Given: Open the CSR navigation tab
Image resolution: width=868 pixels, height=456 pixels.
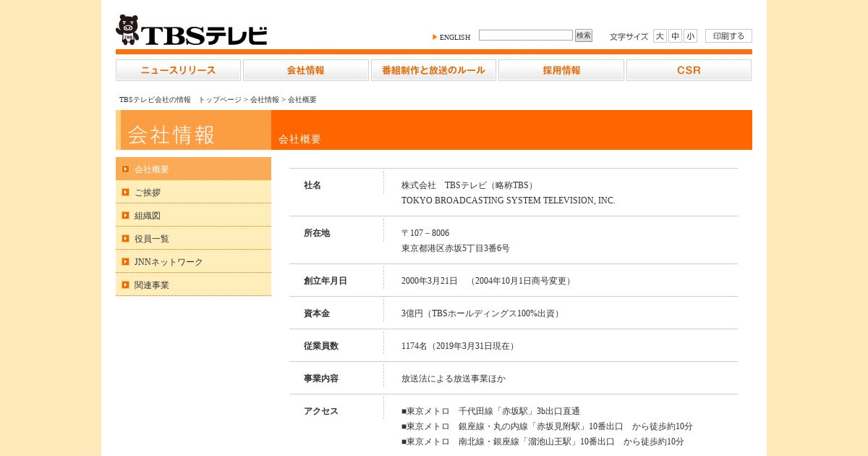Looking at the screenshot, I should coord(689,70).
